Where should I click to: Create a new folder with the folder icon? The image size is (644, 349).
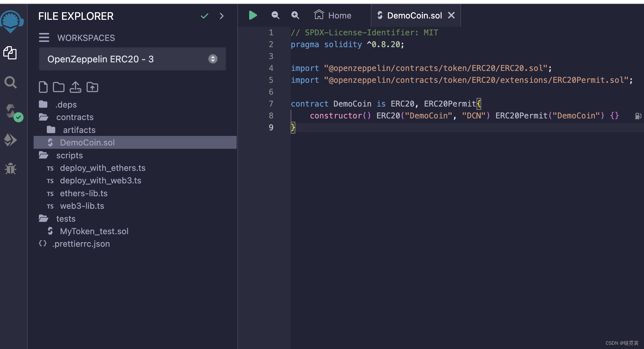click(59, 87)
